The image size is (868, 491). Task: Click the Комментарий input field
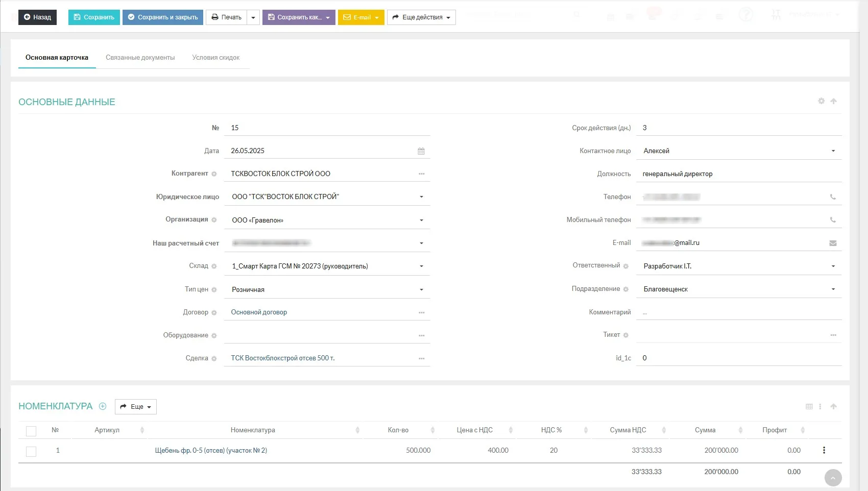point(739,312)
